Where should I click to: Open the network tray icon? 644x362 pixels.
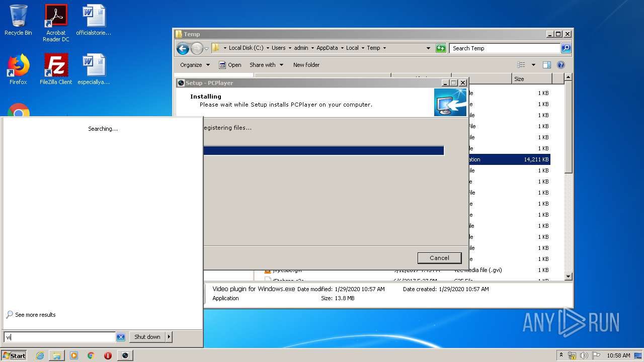(572, 355)
